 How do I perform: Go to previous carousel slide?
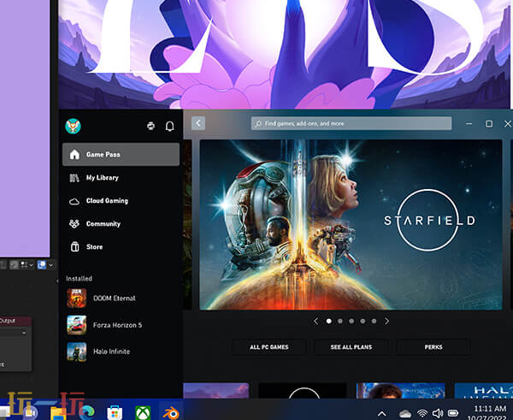click(315, 321)
